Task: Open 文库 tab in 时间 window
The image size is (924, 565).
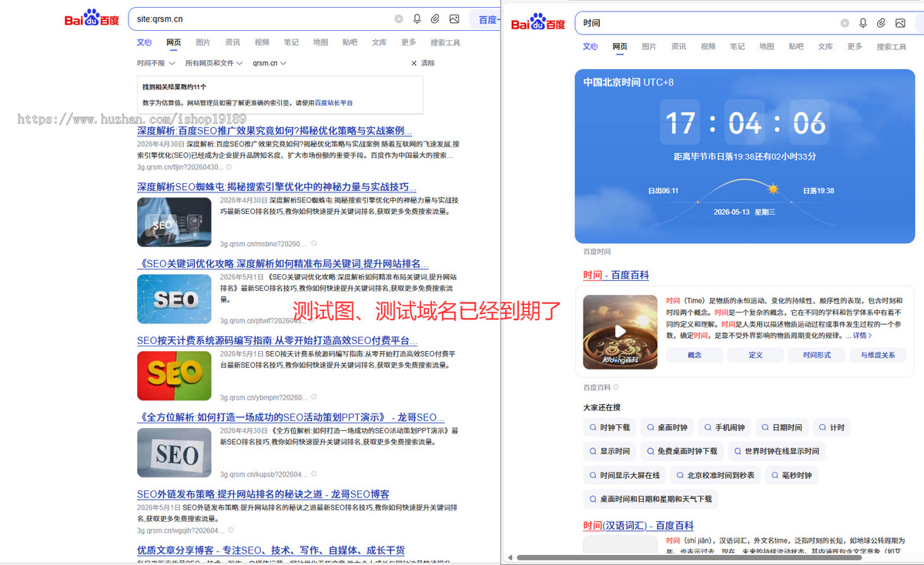Action: coord(825,47)
